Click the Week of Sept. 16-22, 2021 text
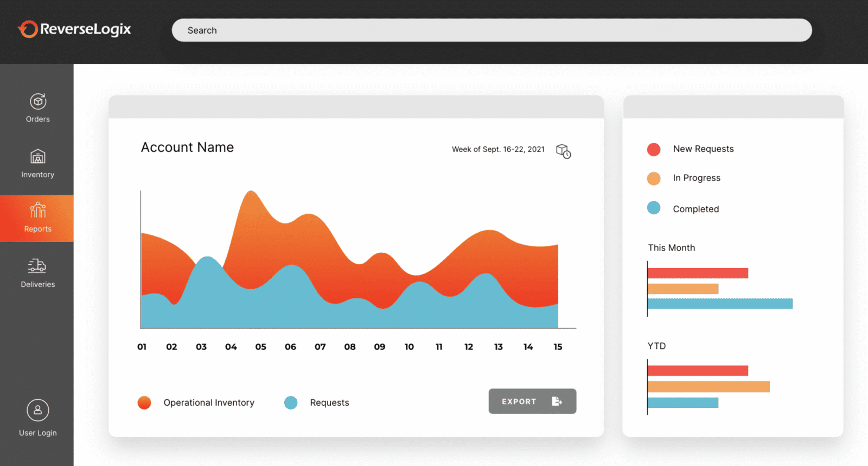868x466 pixels. pyautogui.click(x=498, y=149)
